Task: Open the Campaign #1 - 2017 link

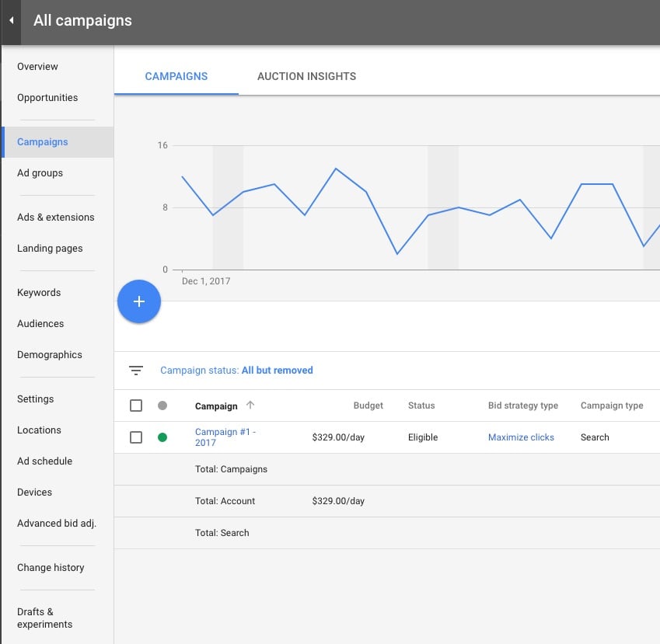Action: pos(225,437)
